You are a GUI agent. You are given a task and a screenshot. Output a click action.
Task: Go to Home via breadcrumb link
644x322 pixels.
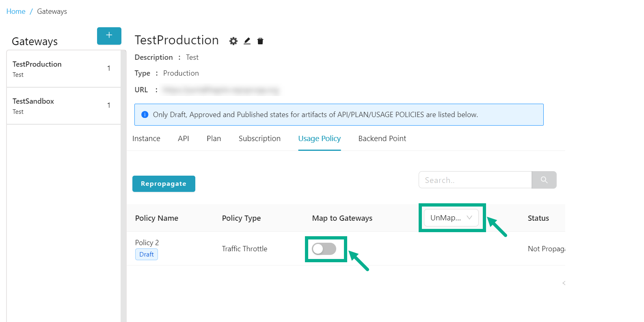click(x=16, y=11)
